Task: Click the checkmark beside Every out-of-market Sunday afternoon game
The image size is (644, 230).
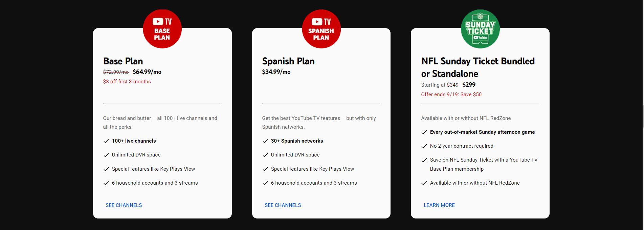Action: coord(424,132)
